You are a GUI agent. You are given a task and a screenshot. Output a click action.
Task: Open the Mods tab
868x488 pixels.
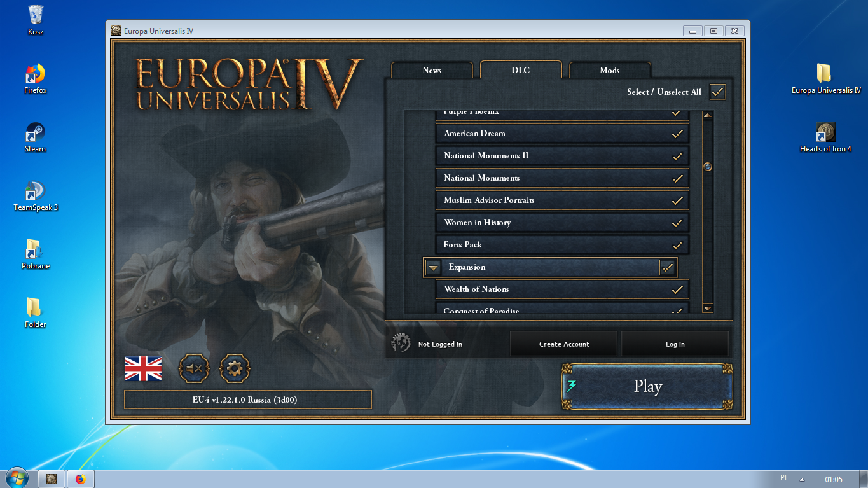pos(609,70)
